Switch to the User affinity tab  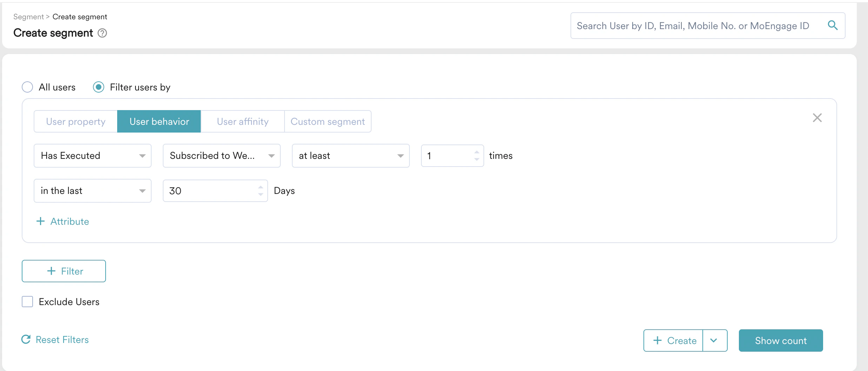242,121
